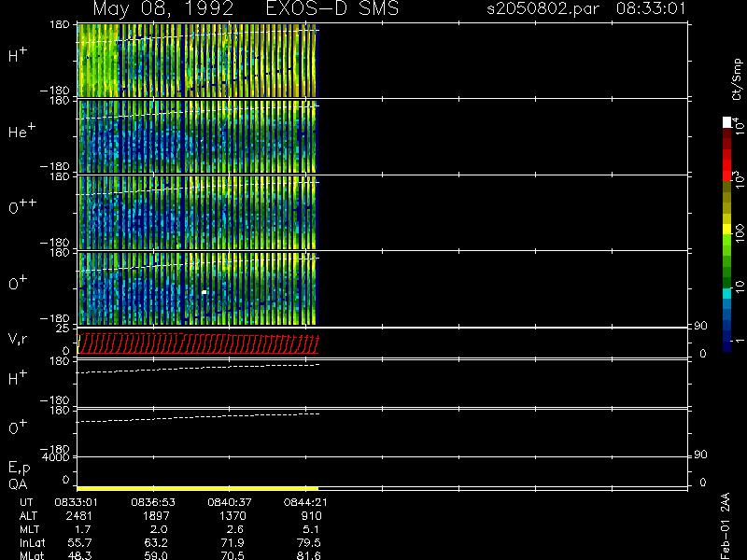The image size is (747, 560).
Task: Select UT value '0844:21'
Action: pyautogui.click(x=305, y=502)
